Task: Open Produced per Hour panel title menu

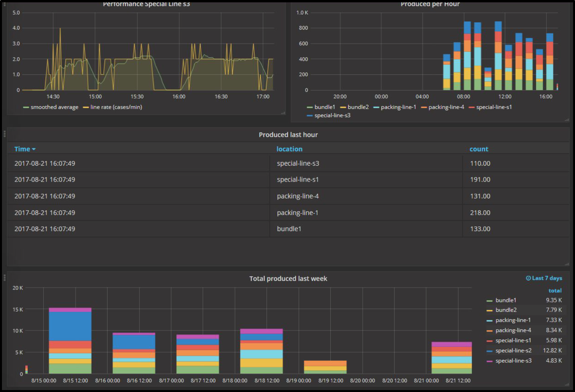Action: coord(430,4)
